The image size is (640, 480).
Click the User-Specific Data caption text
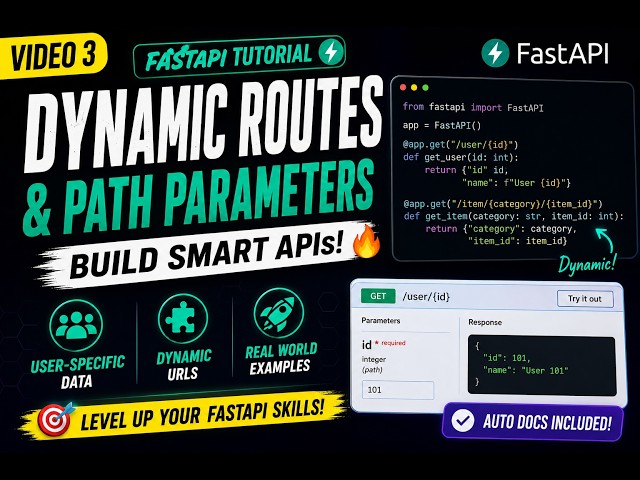point(77,372)
